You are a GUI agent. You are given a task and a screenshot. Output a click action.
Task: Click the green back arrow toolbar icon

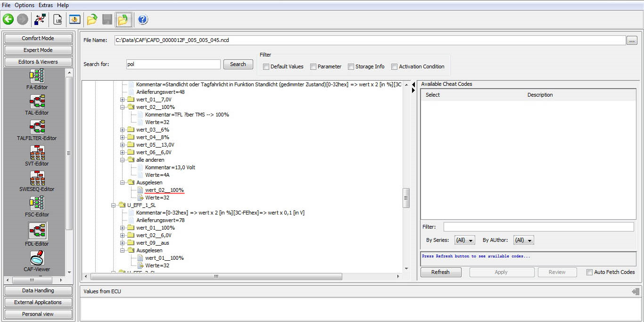point(8,19)
